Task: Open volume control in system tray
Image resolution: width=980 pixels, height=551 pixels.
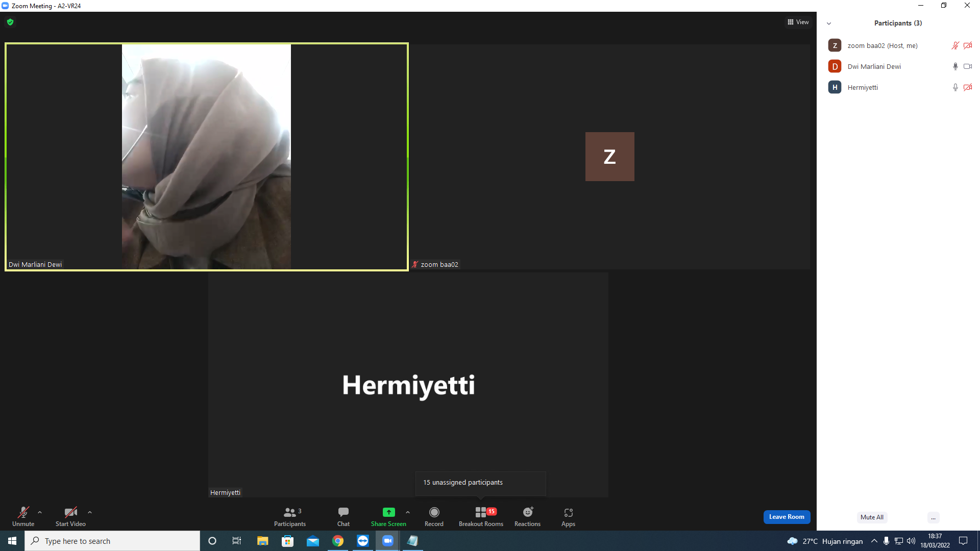Action: pyautogui.click(x=911, y=541)
